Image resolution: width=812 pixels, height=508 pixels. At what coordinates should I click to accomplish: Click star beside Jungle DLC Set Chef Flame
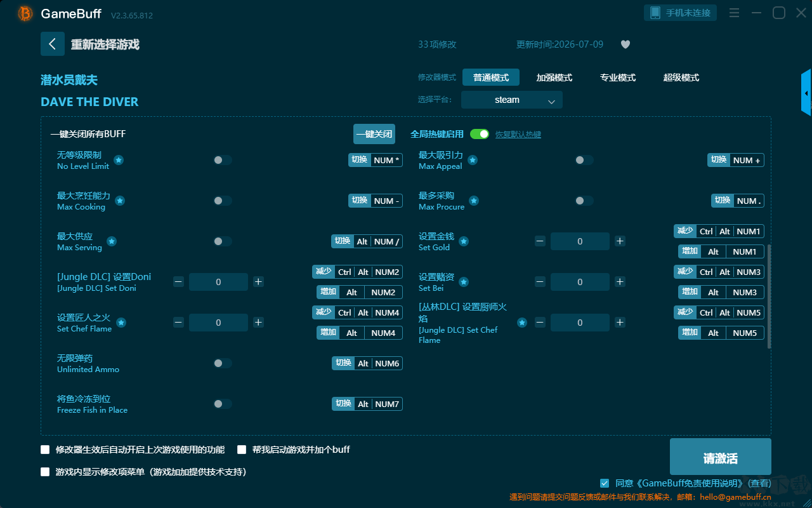tap(522, 323)
